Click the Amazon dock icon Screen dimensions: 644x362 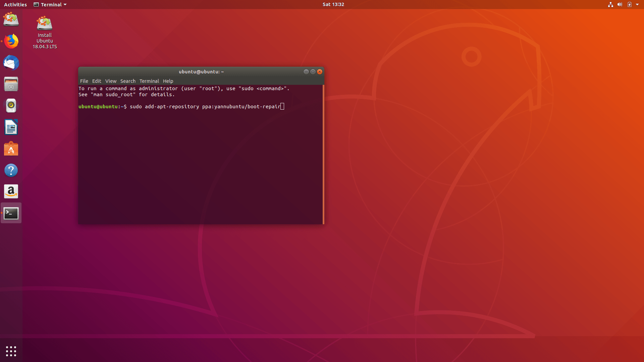11,192
